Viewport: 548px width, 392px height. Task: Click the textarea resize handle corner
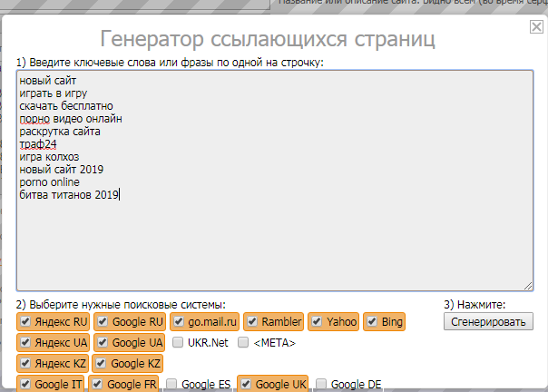528,285
